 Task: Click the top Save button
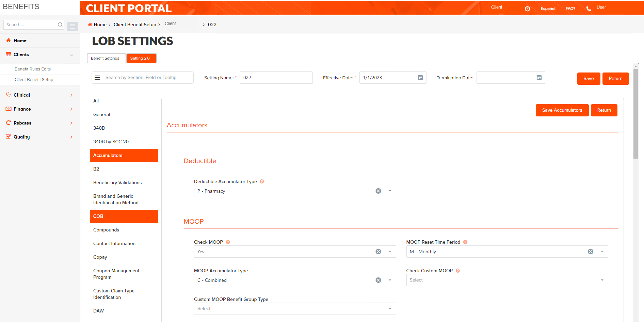click(589, 79)
